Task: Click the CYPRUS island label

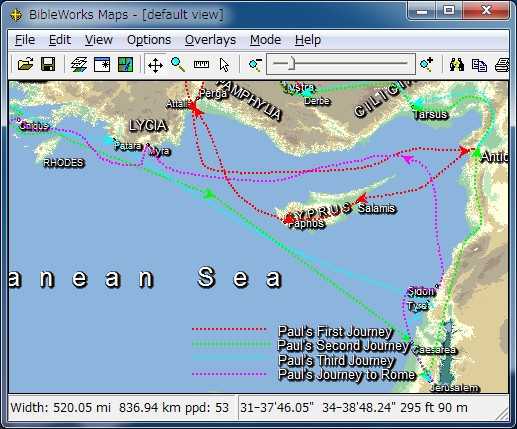Action: click(x=319, y=212)
